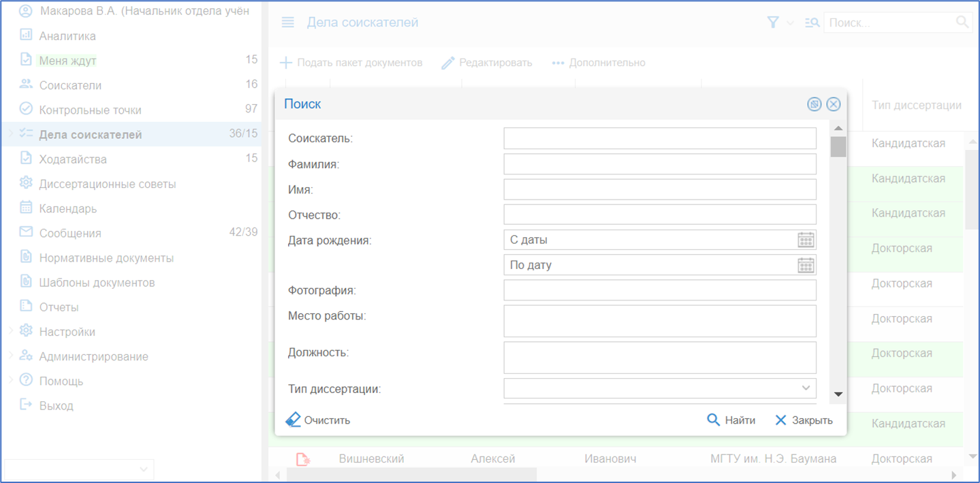This screenshot has width=980, height=483.
Task: Click the advanced search icon beside search box
Action: 811,22
